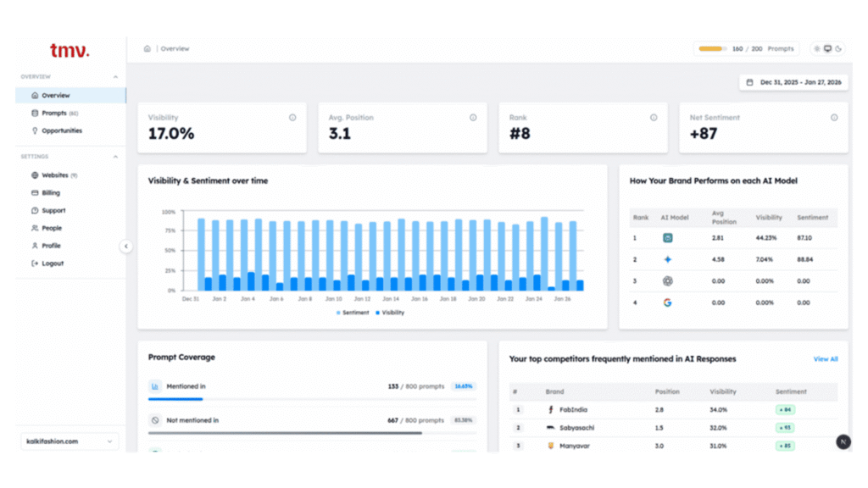Open Websites settings page

[70, 175]
